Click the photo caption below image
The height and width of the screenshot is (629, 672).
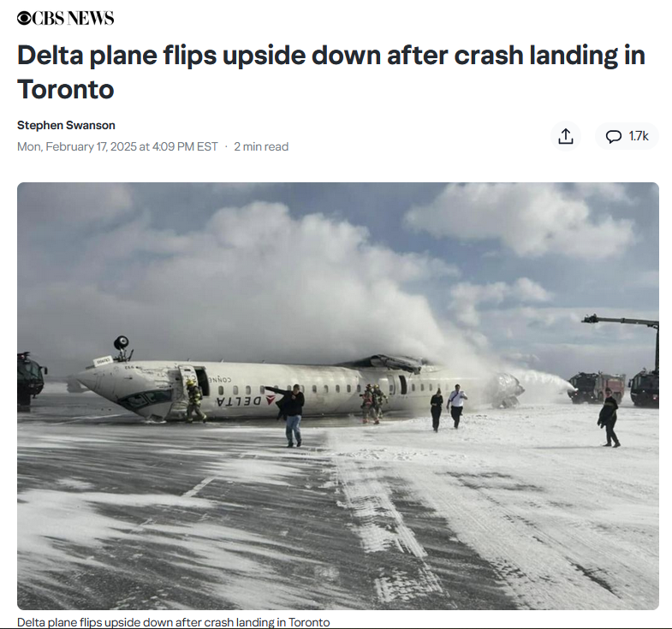(x=174, y=622)
